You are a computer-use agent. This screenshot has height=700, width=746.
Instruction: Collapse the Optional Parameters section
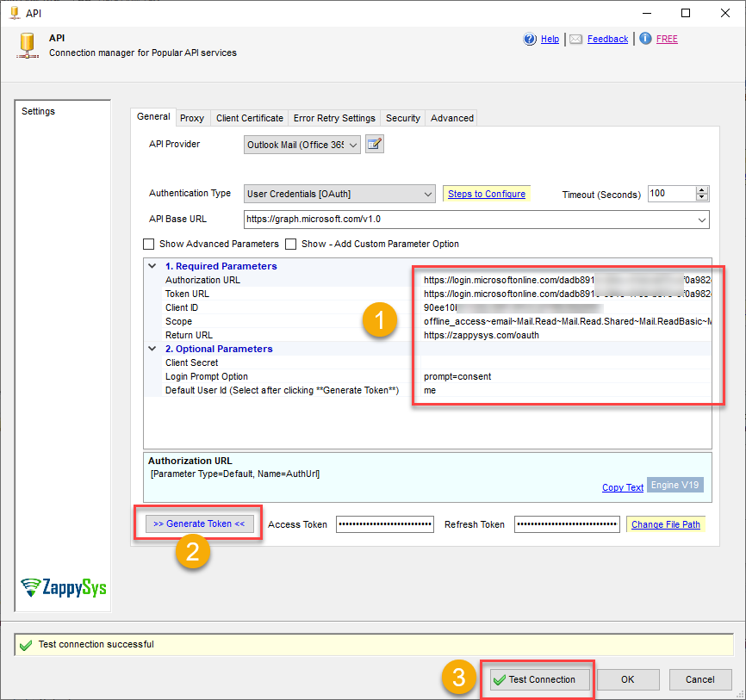tap(152, 349)
